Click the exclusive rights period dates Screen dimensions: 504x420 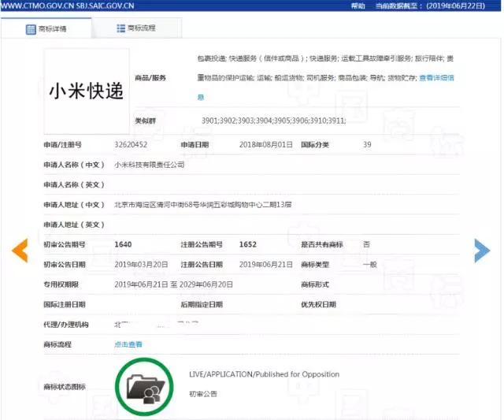[173, 284]
